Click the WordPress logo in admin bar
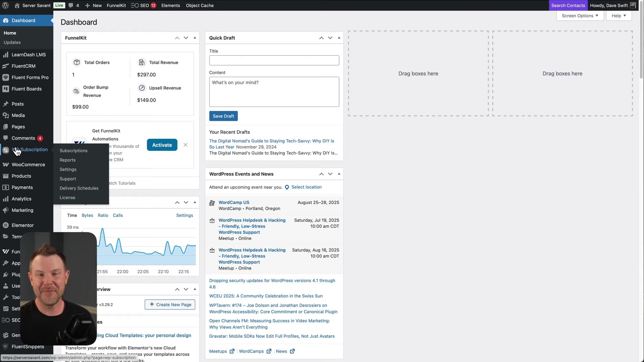 pyautogui.click(x=5, y=5)
